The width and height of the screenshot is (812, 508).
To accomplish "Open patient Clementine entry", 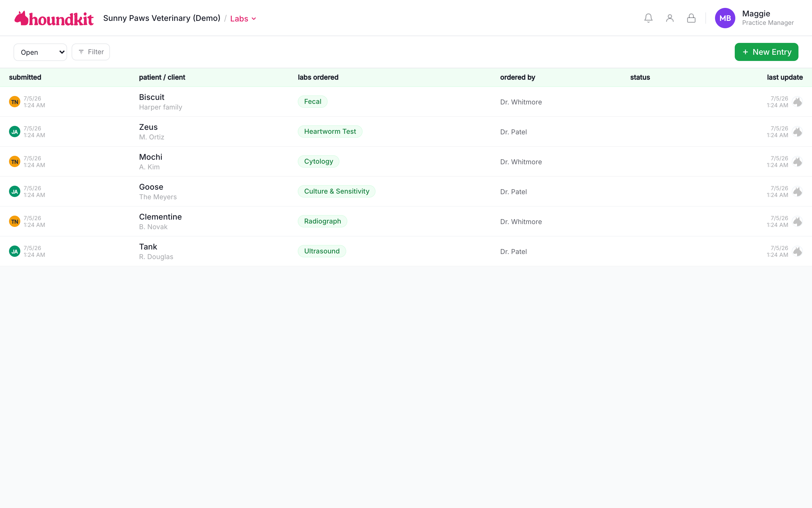I will (x=160, y=217).
